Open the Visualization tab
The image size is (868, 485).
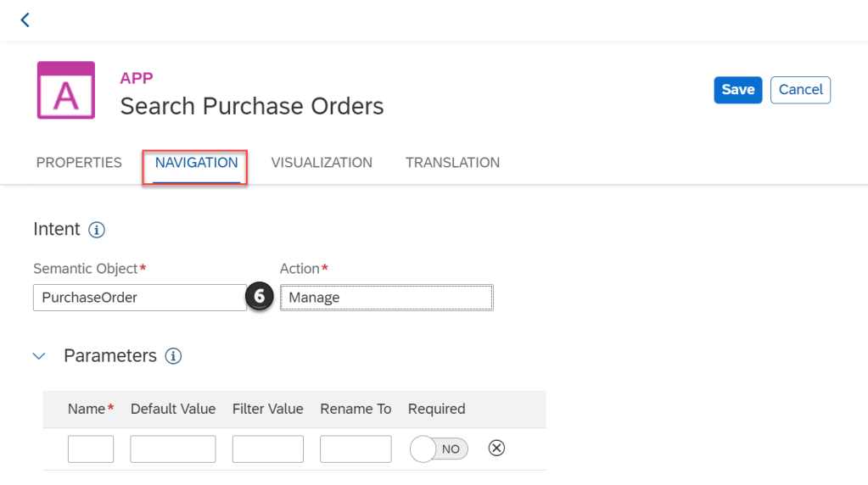tap(322, 163)
